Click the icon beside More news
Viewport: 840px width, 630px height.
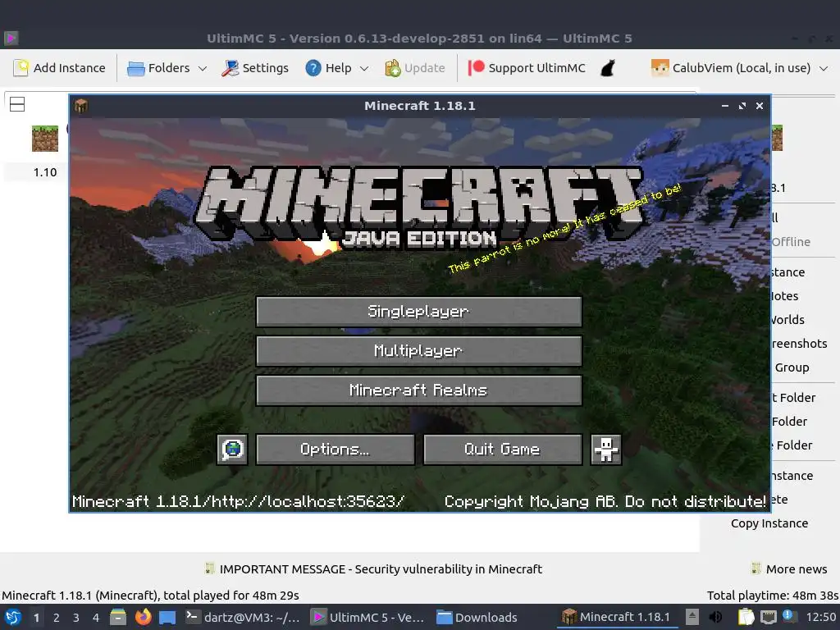tap(756, 568)
